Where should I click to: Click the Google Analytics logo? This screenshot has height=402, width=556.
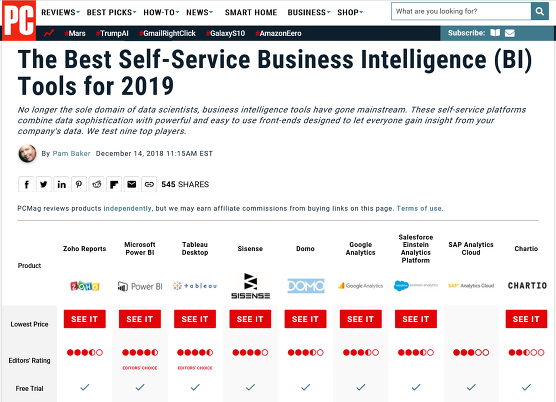click(361, 286)
